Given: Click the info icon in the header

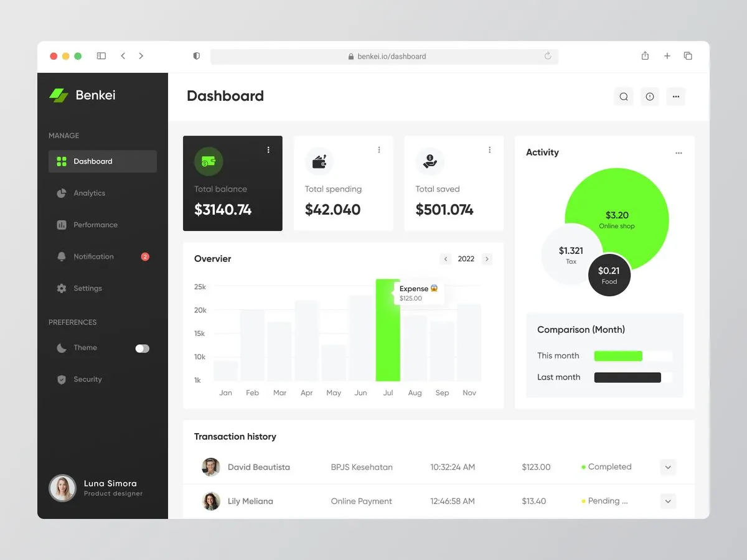Looking at the screenshot, I should click(x=649, y=96).
